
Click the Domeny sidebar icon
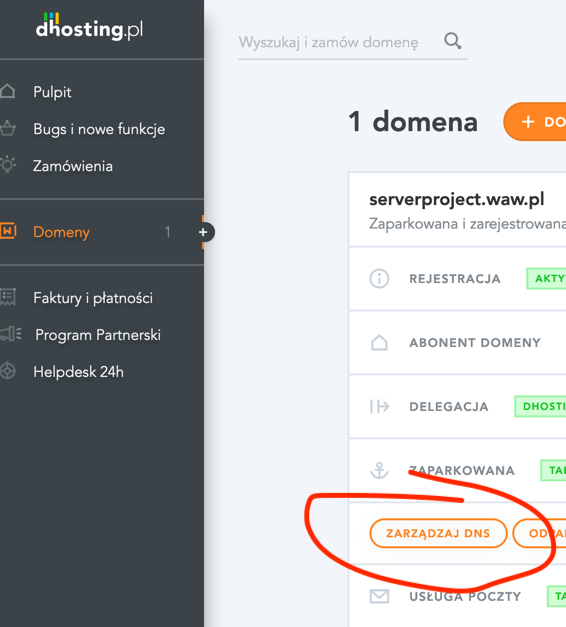[8, 231]
